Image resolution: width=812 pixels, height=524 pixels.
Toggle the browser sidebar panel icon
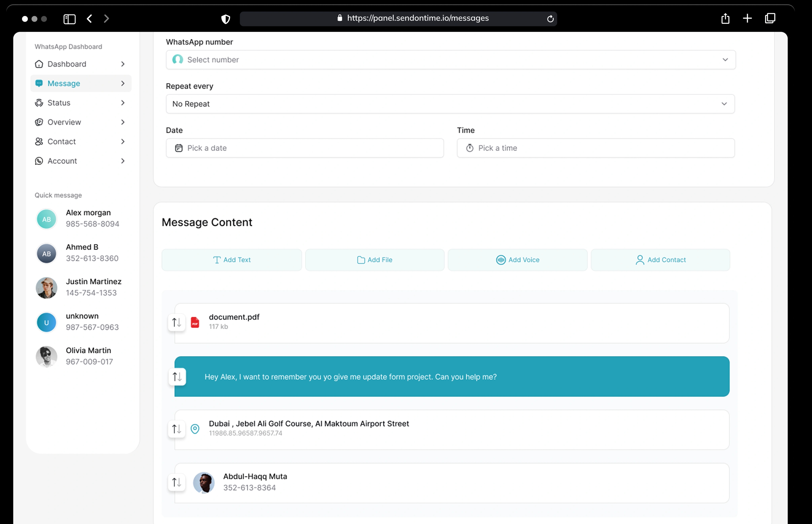[69, 19]
